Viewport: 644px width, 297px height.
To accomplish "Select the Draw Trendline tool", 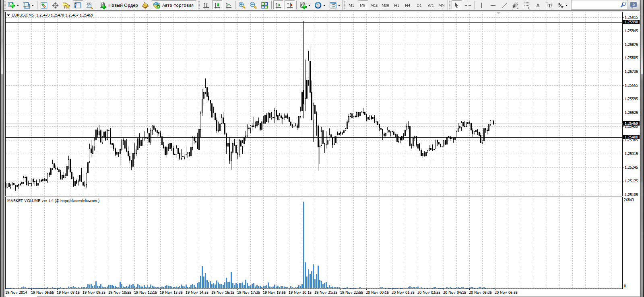I will (x=504, y=5).
